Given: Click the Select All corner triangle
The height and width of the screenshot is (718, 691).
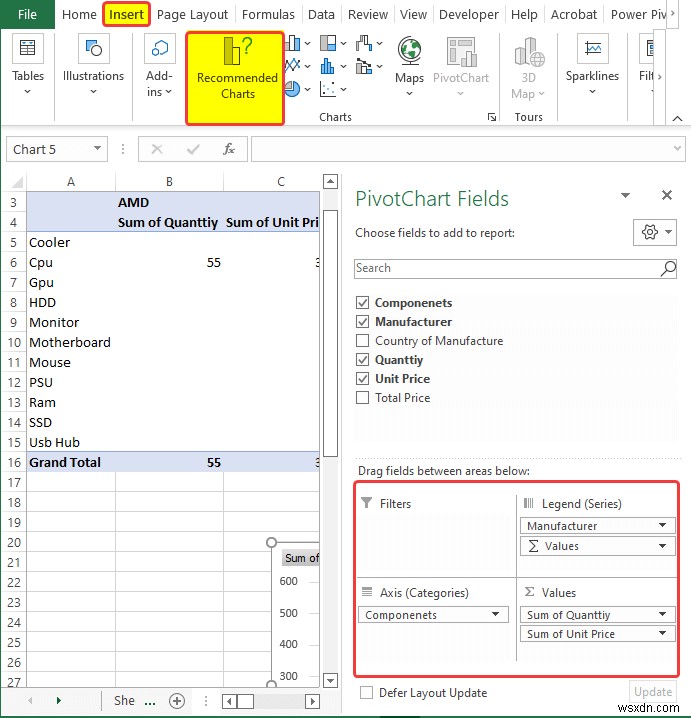Looking at the screenshot, I should tap(16, 182).
